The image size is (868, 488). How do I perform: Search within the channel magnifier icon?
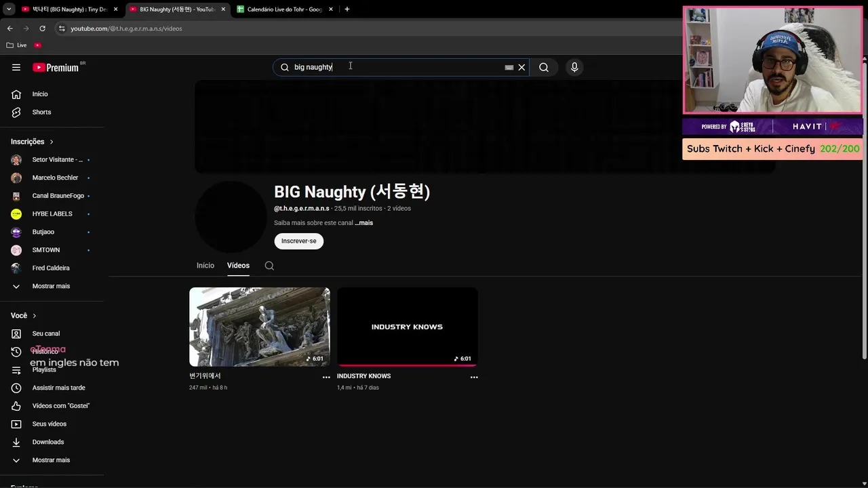[269, 266]
